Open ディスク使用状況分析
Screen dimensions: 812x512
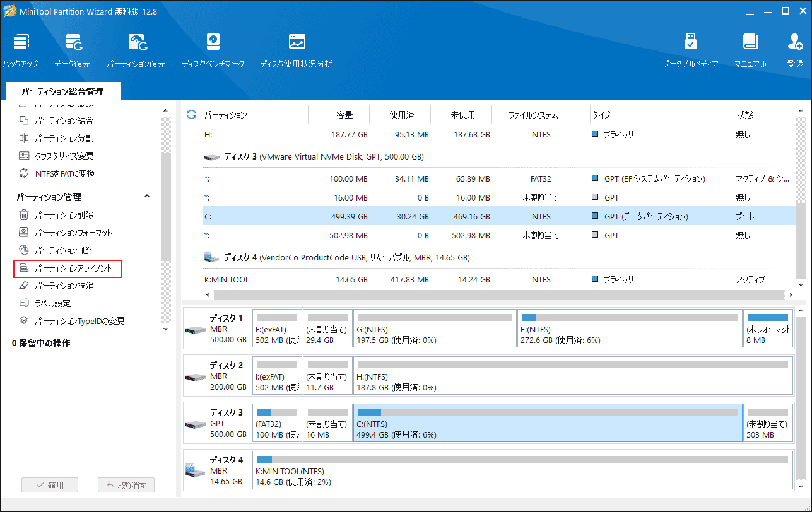pyautogui.click(x=296, y=51)
